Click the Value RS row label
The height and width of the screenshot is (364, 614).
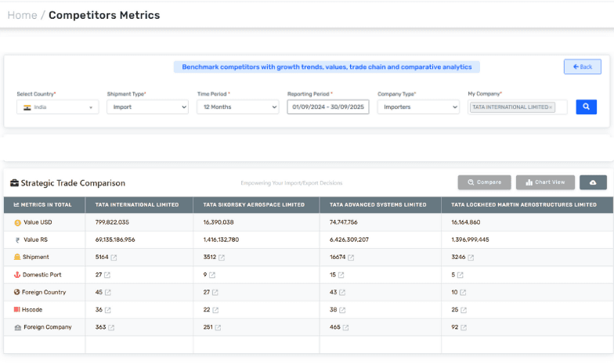(x=36, y=240)
